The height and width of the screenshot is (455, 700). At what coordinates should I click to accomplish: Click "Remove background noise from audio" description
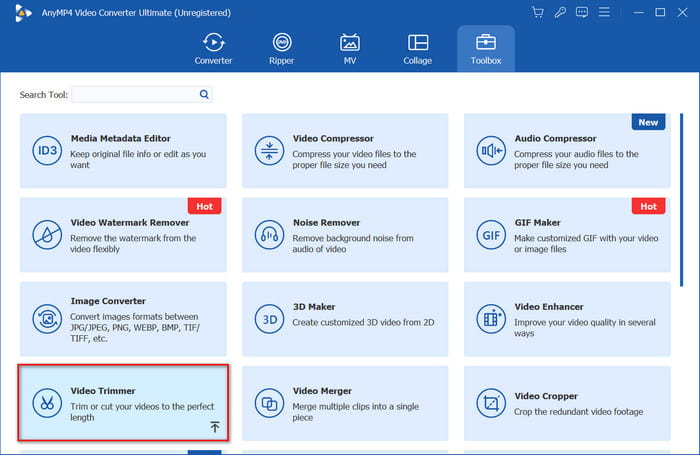pos(353,243)
